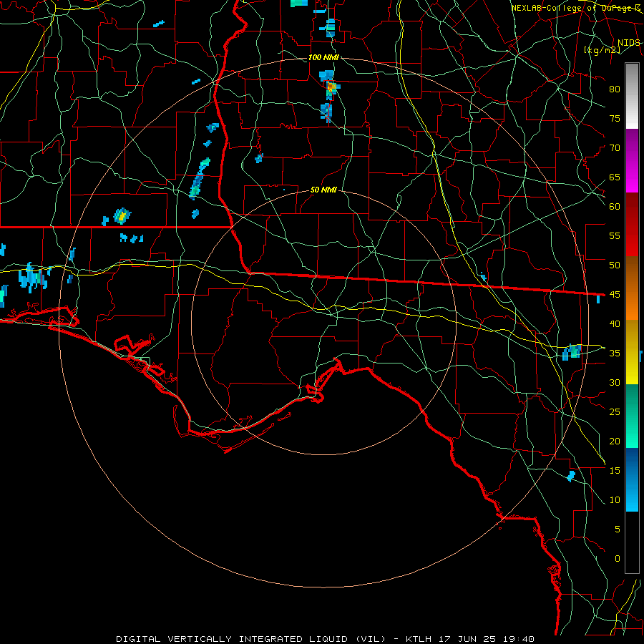The height and width of the screenshot is (644, 644).
Task: Click the 10 value on the color scale
Action: pos(615,500)
